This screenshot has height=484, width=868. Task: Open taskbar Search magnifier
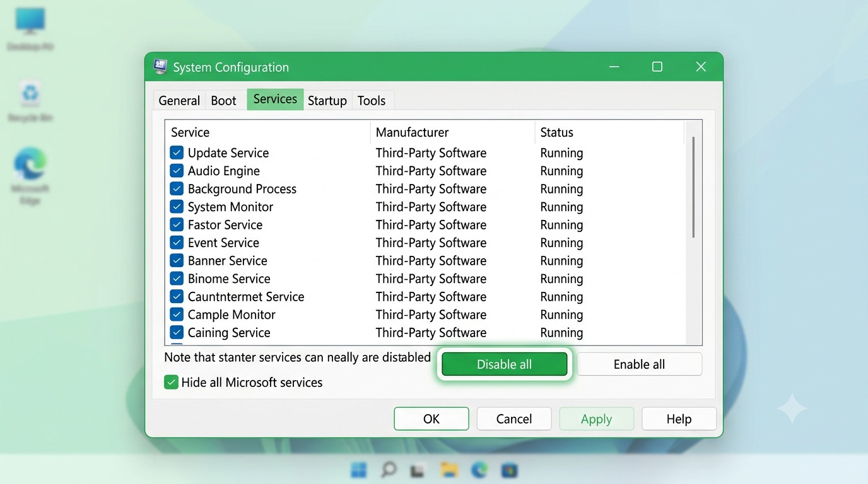(389, 470)
